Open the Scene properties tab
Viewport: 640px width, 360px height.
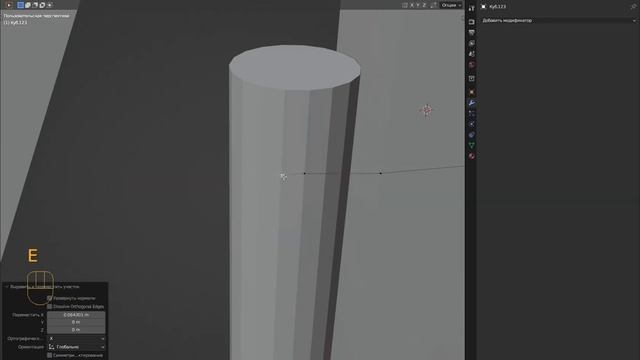point(471,53)
